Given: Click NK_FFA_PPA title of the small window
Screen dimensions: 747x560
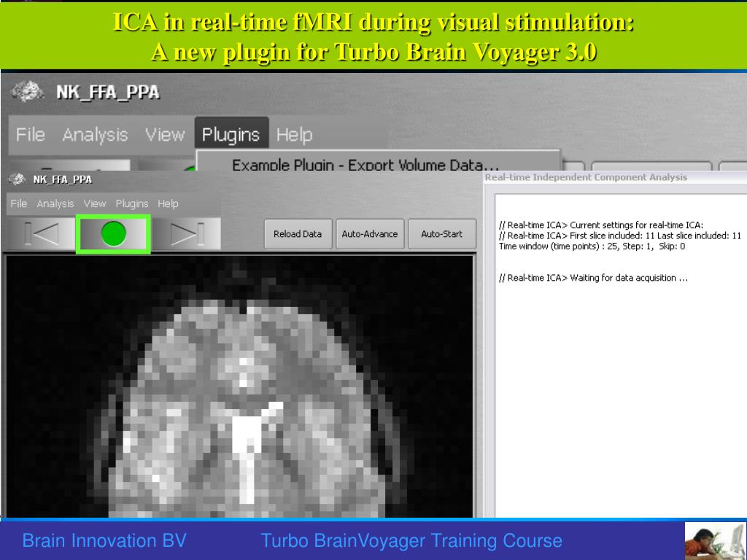Looking at the screenshot, I should 63,179.
